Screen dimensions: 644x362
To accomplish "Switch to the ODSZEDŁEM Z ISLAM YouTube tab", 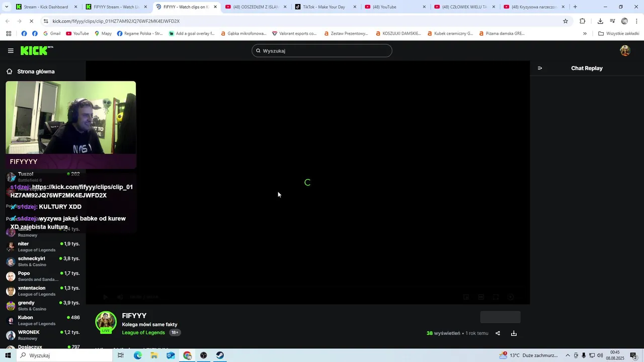I will pos(256,7).
